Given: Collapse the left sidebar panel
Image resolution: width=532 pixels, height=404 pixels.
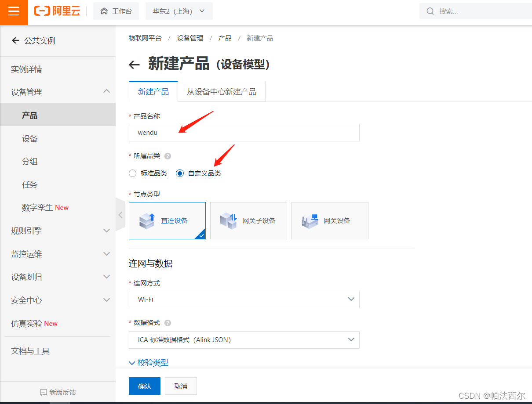Looking at the screenshot, I should click(120, 214).
